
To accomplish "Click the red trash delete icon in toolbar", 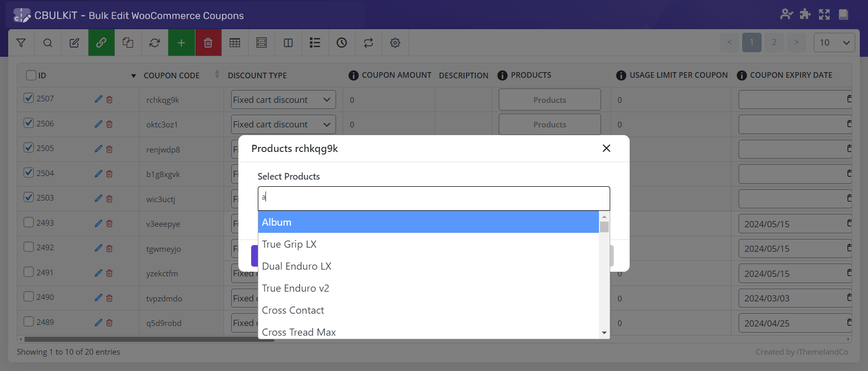I will pos(208,43).
